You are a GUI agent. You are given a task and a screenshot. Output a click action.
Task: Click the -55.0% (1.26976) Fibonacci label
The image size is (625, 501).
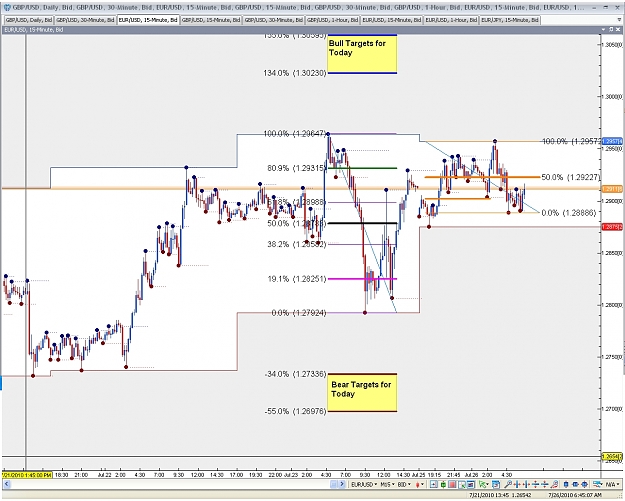pos(295,411)
